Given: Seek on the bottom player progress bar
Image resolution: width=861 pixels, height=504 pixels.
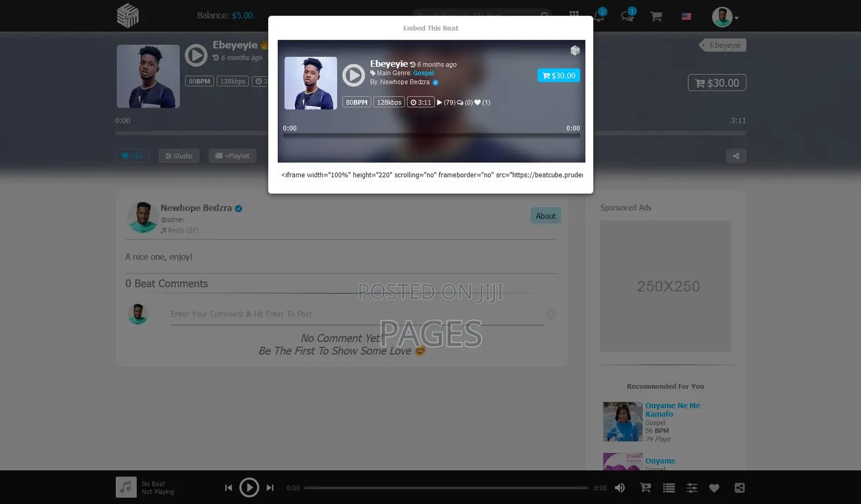Looking at the screenshot, I should (446, 488).
